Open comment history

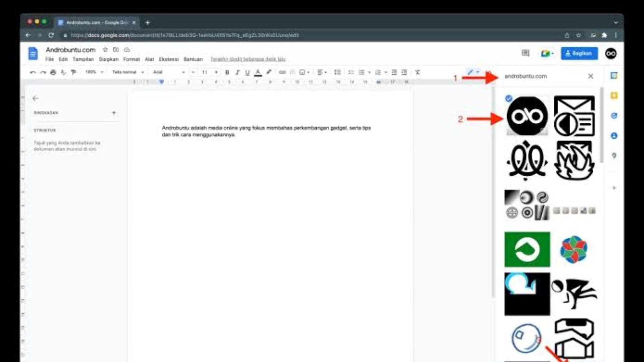(525, 53)
